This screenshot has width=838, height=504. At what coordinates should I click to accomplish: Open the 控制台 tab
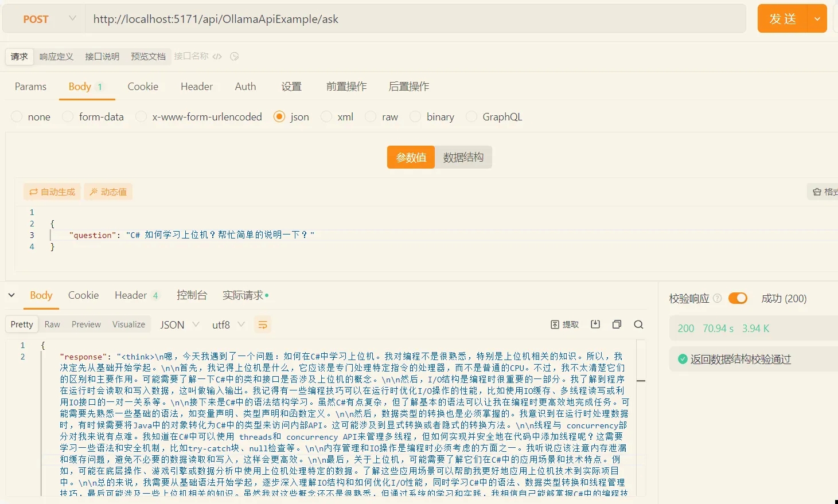pyautogui.click(x=192, y=295)
